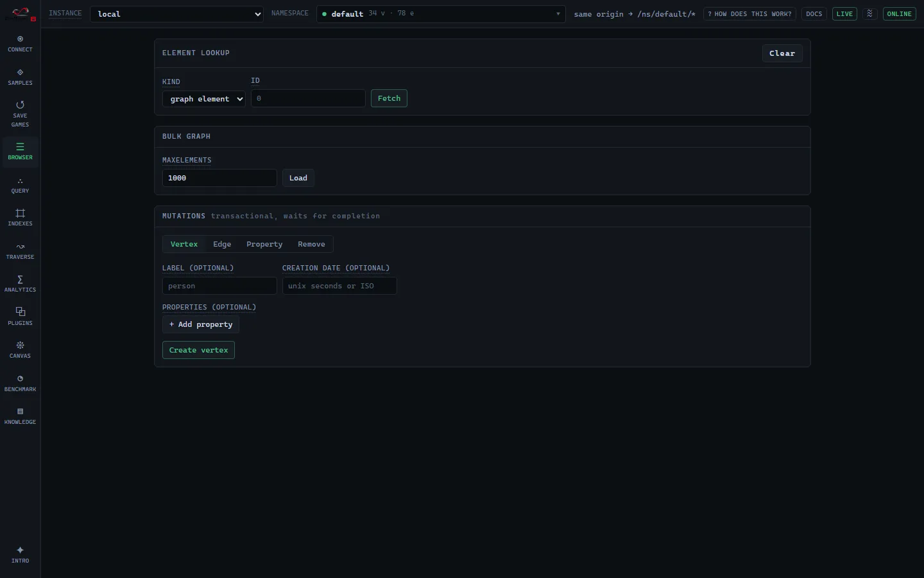This screenshot has width=924, height=578.
Task: Toggle the LIVE indicator button
Action: [844, 13]
